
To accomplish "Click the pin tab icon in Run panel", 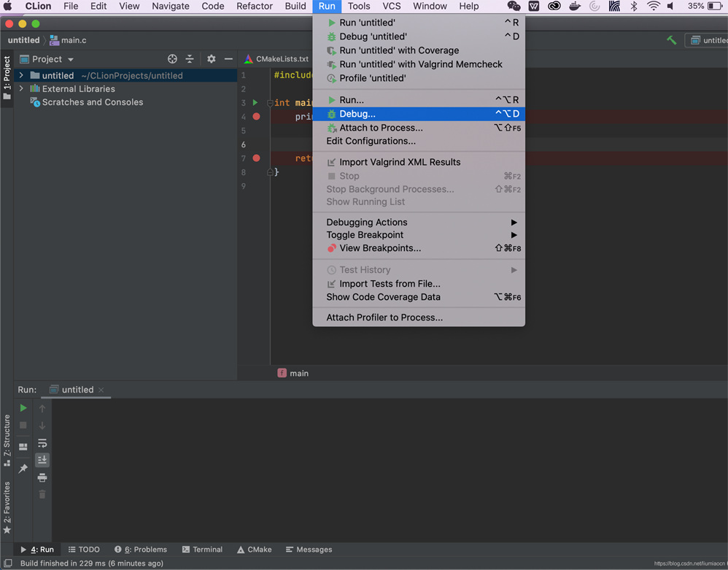I will point(23,469).
